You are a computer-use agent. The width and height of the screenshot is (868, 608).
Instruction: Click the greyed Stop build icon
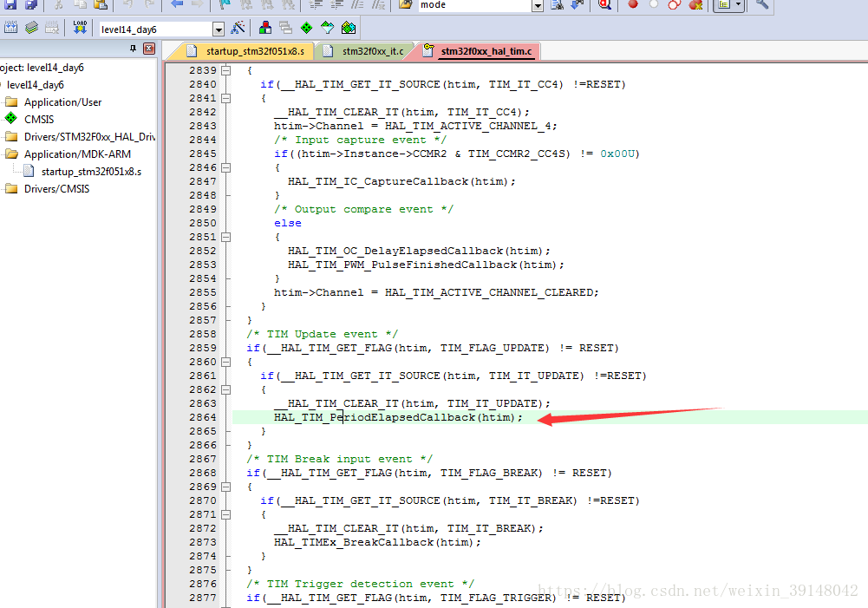tap(52, 28)
